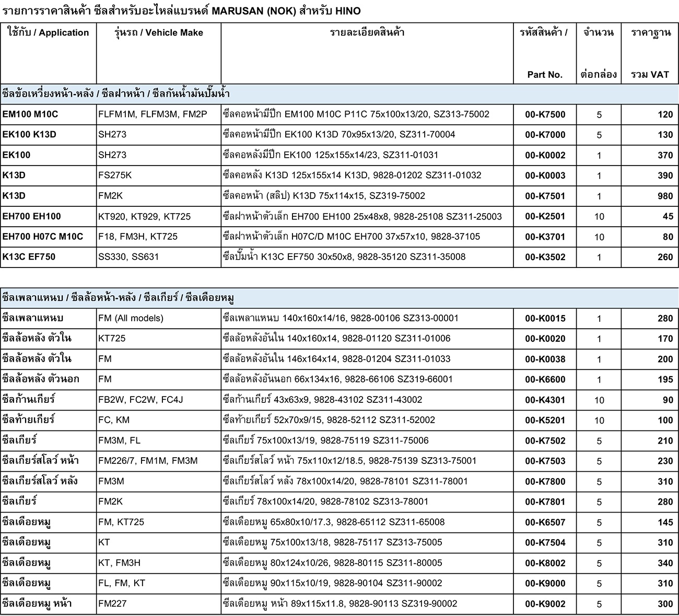Image resolution: width=679 pixels, height=616 pixels.
Task: Click part number 00-K2501
Action: 545,216
